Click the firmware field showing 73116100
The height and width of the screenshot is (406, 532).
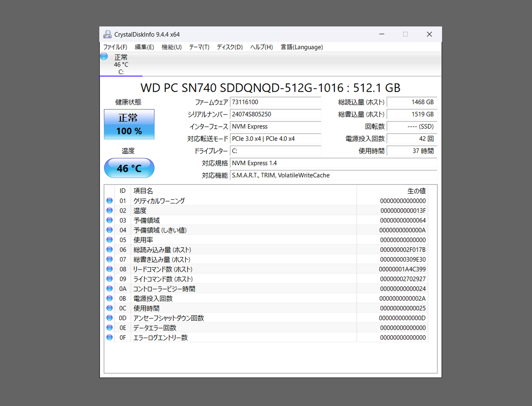(x=275, y=102)
